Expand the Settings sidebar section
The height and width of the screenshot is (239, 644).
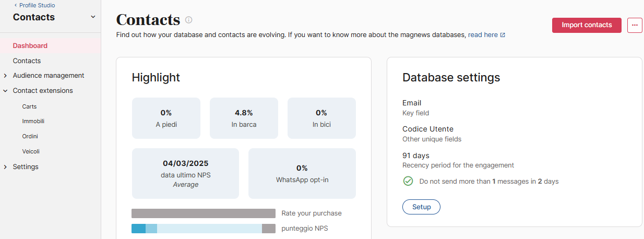(5, 167)
